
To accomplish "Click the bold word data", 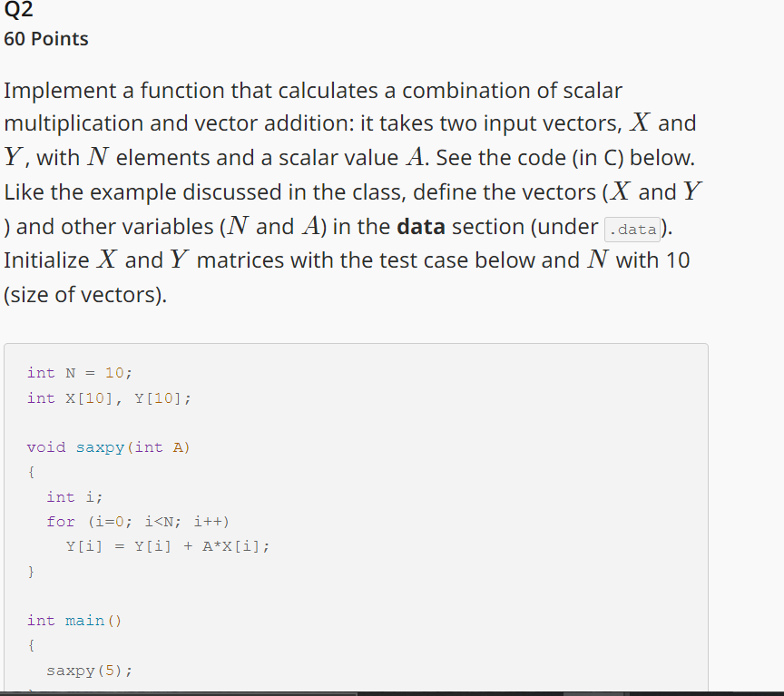I will [x=420, y=227].
